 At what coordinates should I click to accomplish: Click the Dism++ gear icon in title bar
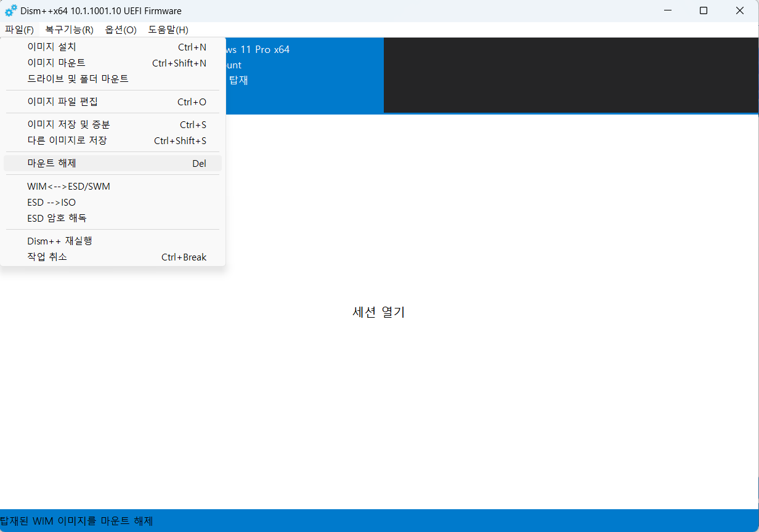pyautogui.click(x=11, y=11)
